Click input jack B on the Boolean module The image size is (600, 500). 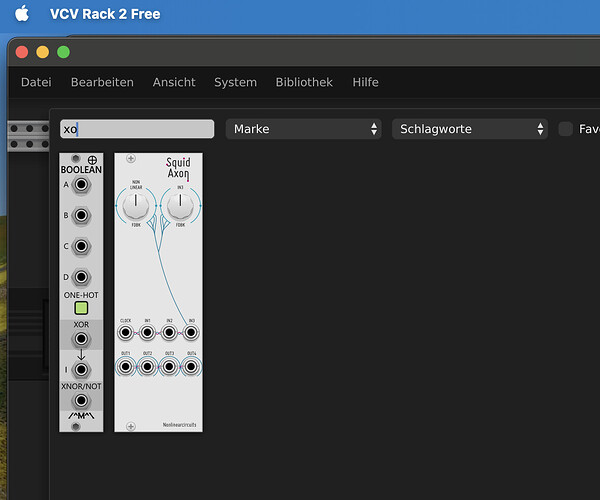(81, 215)
